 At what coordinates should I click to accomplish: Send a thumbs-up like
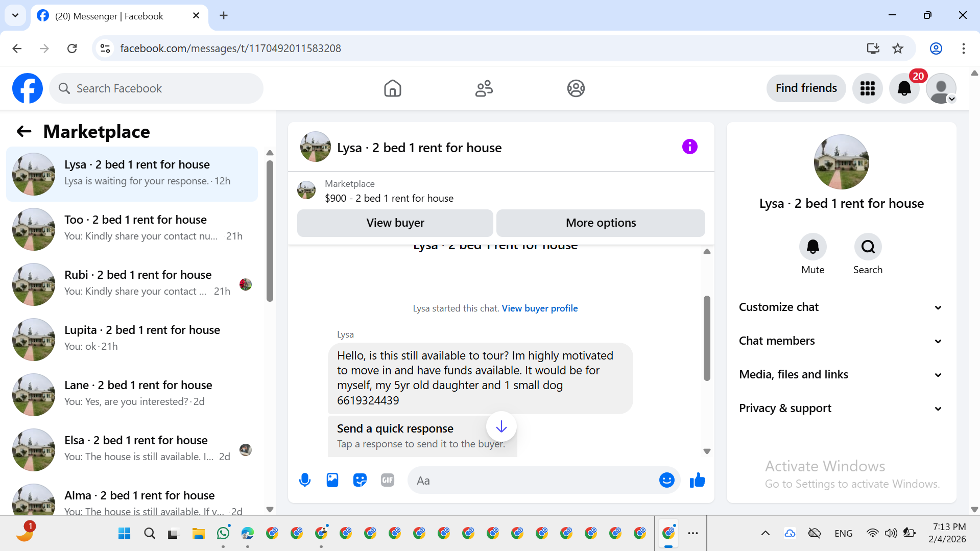(697, 481)
